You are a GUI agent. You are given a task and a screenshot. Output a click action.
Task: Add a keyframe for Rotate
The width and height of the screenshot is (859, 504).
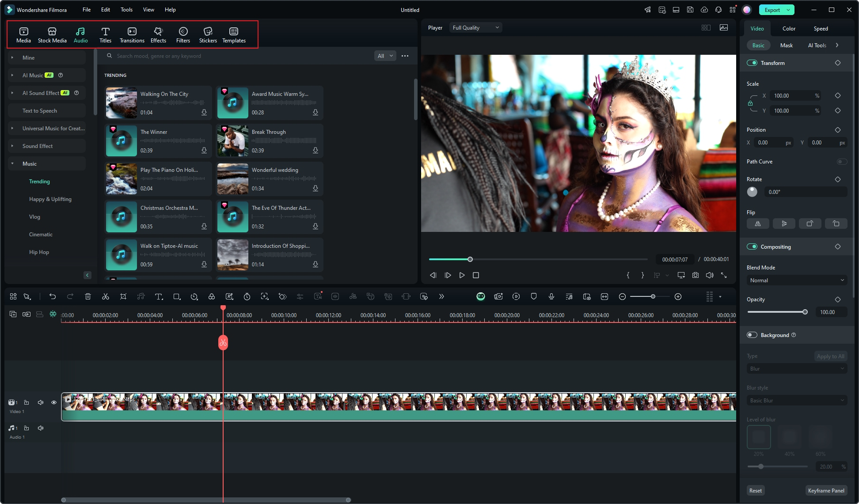[x=838, y=179]
